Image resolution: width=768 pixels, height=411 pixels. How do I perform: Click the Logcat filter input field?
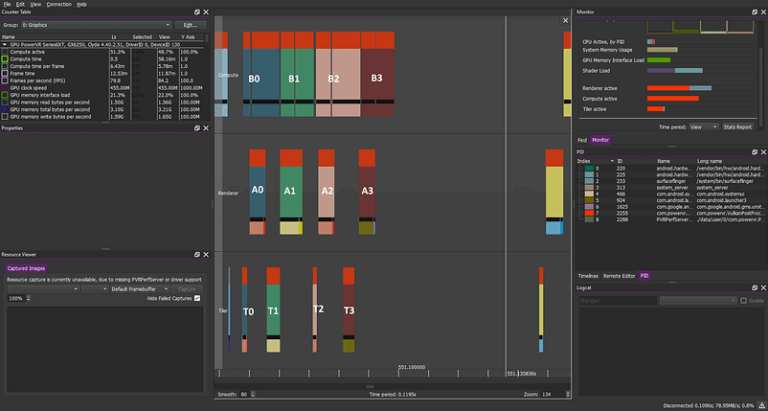coord(617,300)
